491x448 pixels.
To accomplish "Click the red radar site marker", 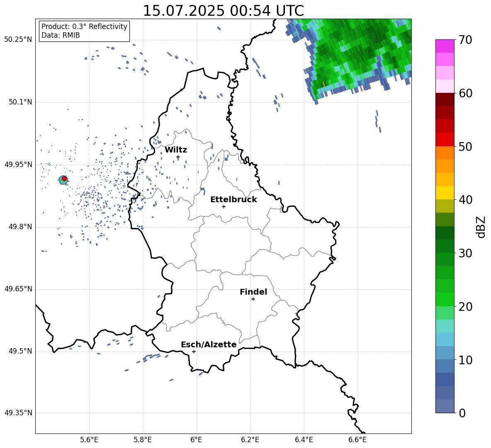I will coord(64,179).
